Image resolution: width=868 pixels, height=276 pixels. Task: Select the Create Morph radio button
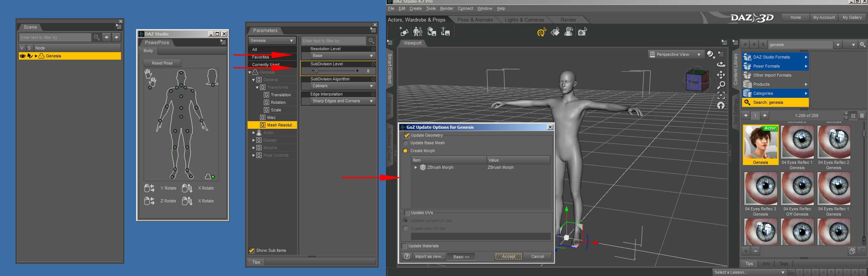point(406,151)
